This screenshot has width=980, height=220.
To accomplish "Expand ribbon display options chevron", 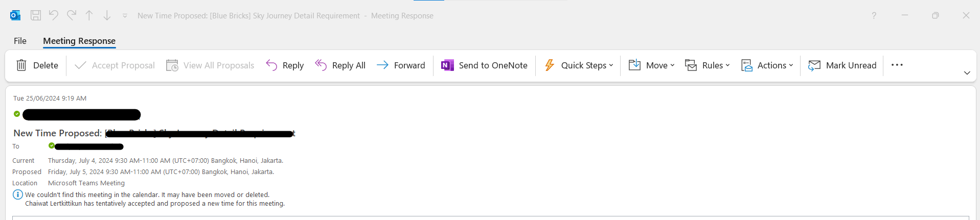I will (x=967, y=73).
